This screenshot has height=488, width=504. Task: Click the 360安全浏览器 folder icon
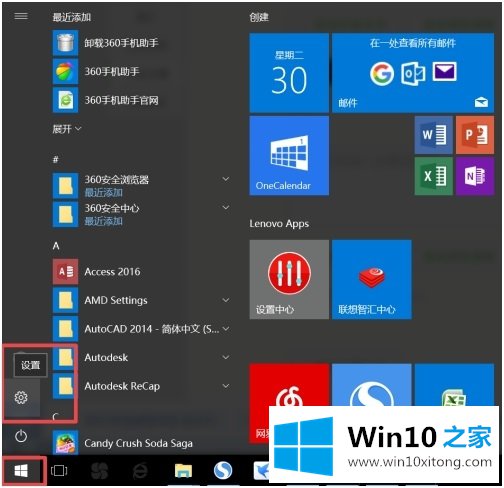tap(65, 185)
